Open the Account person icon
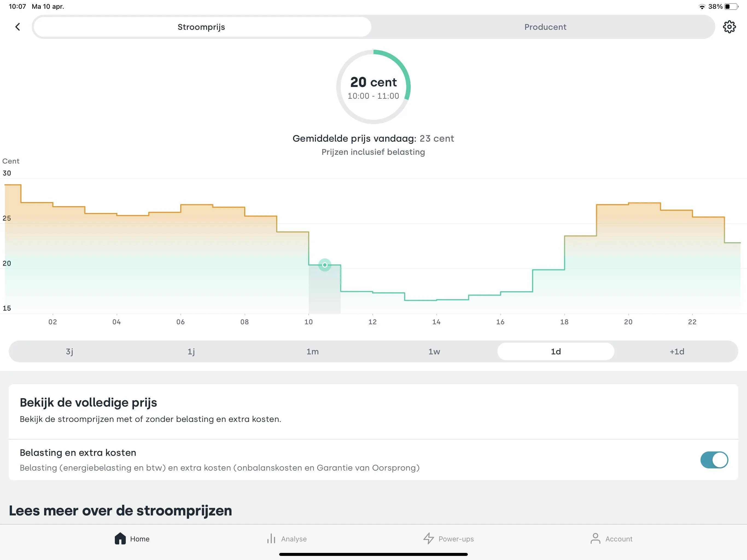This screenshot has width=747, height=560. point(595,538)
